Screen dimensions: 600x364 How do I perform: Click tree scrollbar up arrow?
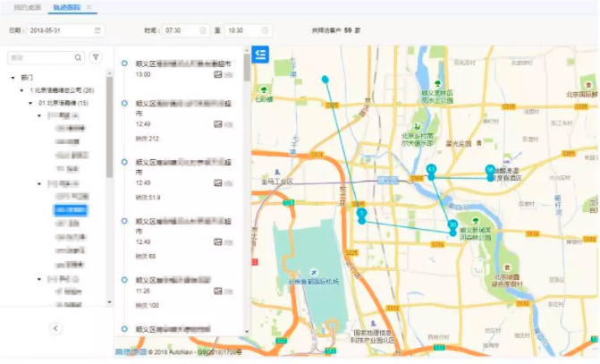pyautogui.click(x=109, y=72)
